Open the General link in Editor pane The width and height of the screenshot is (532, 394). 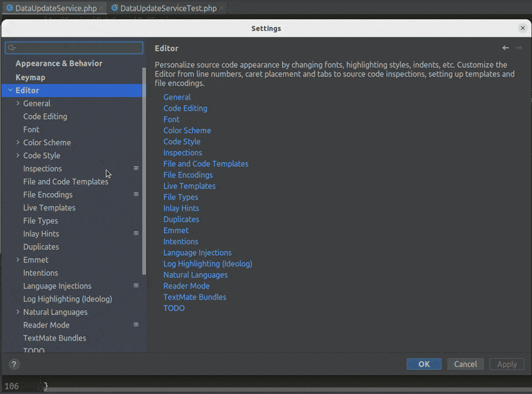coord(177,97)
